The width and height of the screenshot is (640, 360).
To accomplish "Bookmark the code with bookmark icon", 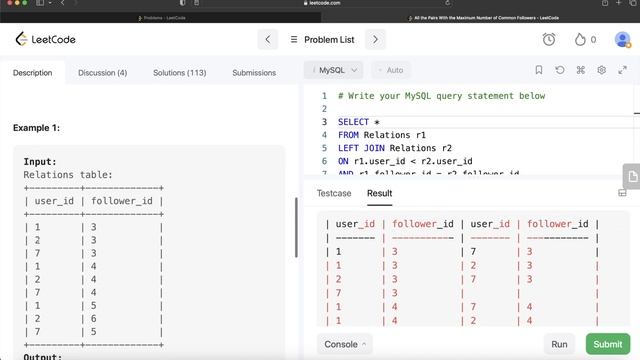I will pos(539,70).
